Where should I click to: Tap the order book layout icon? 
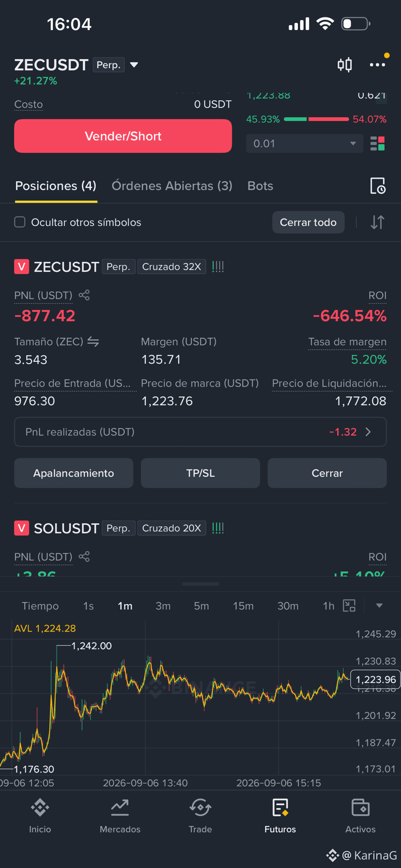tap(378, 143)
